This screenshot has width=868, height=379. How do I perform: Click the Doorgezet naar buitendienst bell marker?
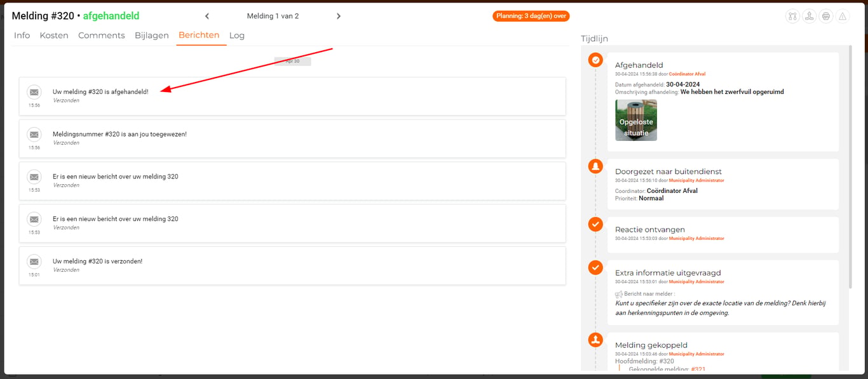click(595, 166)
